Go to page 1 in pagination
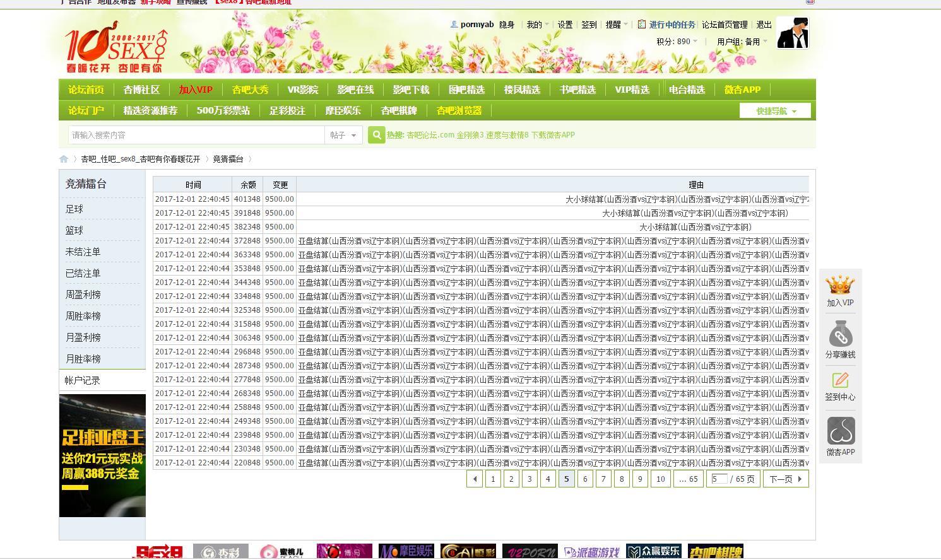This screenshot has width=941, height=560. [x=493, y=479]
